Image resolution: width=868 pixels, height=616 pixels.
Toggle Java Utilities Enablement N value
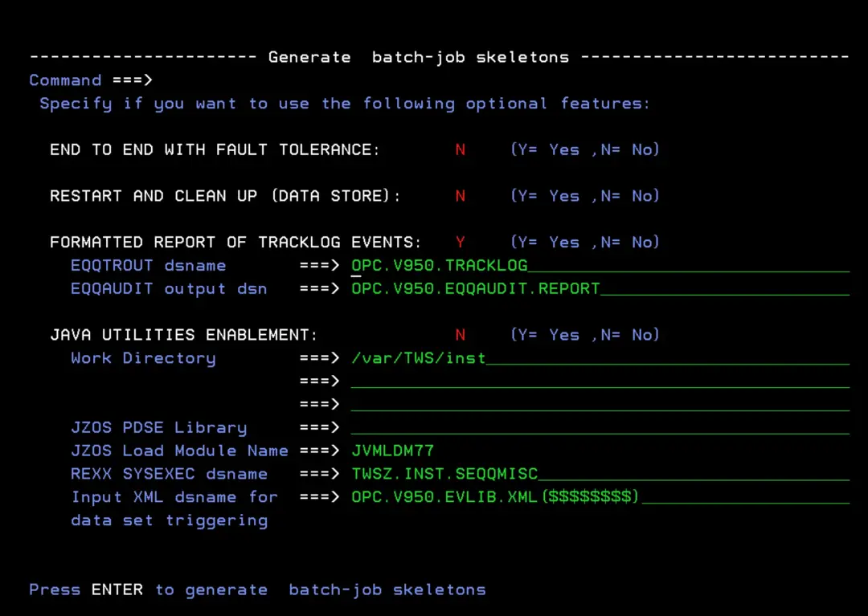point(460,335)
